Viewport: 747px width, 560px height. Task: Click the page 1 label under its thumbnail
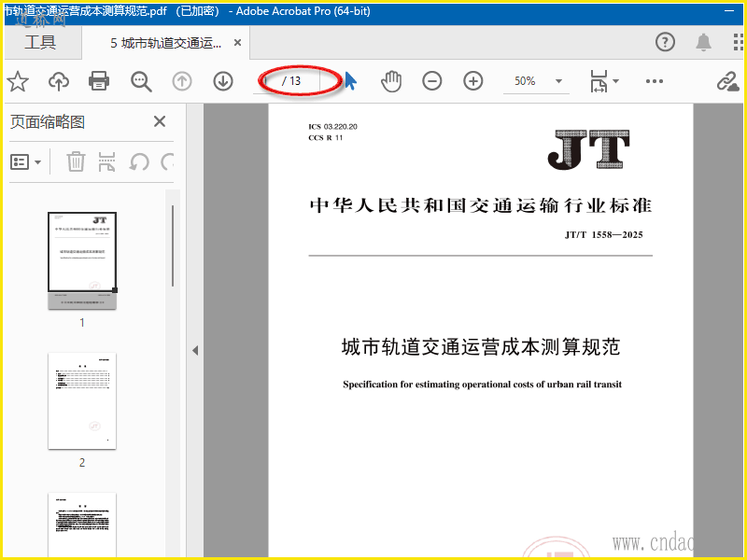[x=82, y=323]
